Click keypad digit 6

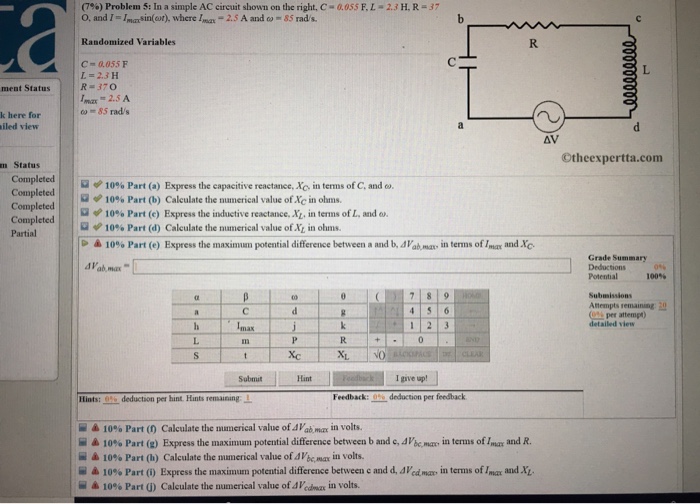click(446, 311)
